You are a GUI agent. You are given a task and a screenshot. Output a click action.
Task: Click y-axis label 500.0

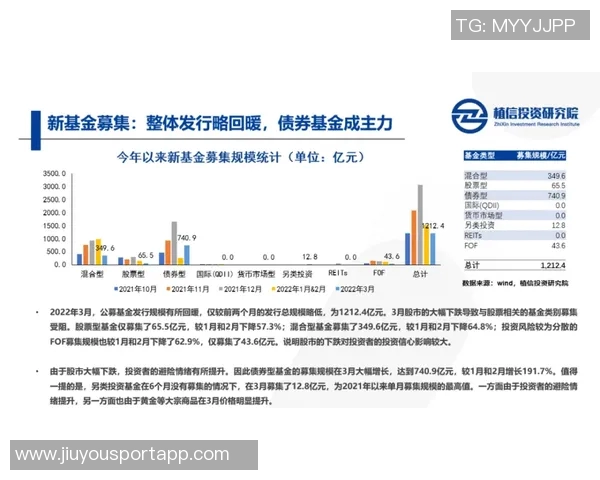click(x=56, y=252)
